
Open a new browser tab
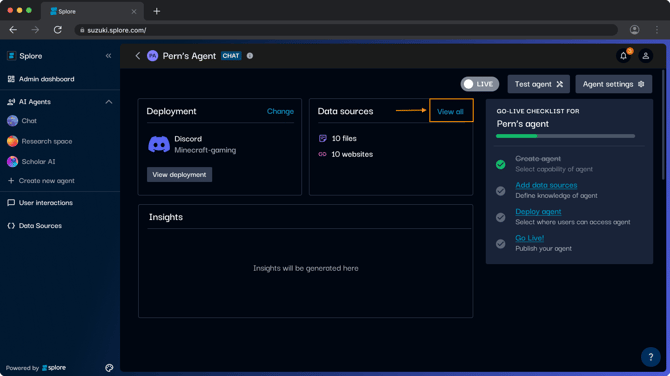[157, 11]
